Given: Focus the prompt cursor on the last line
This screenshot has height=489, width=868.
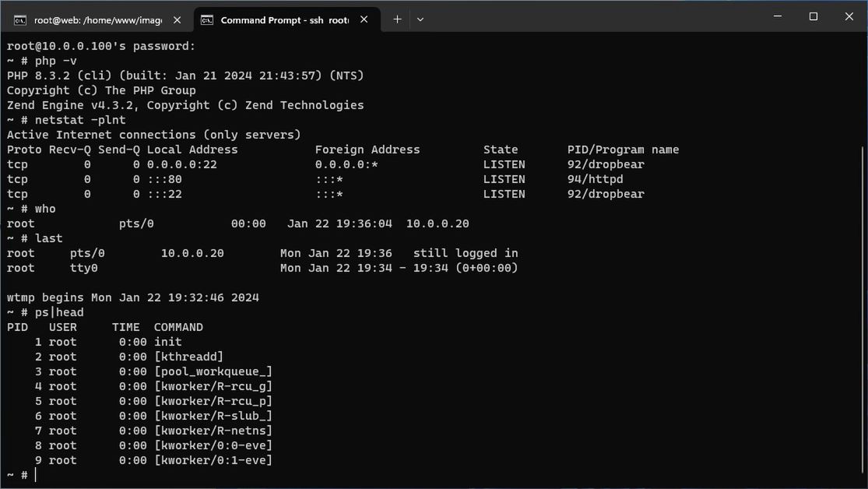Looking at the screenshot, I should [x=35, y=475].
